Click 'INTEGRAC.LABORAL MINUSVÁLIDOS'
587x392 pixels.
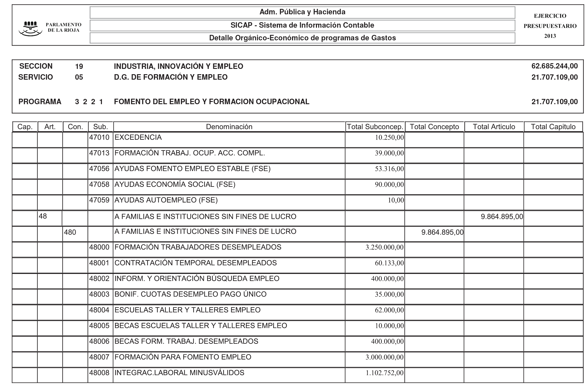click(x=179, y=373)
